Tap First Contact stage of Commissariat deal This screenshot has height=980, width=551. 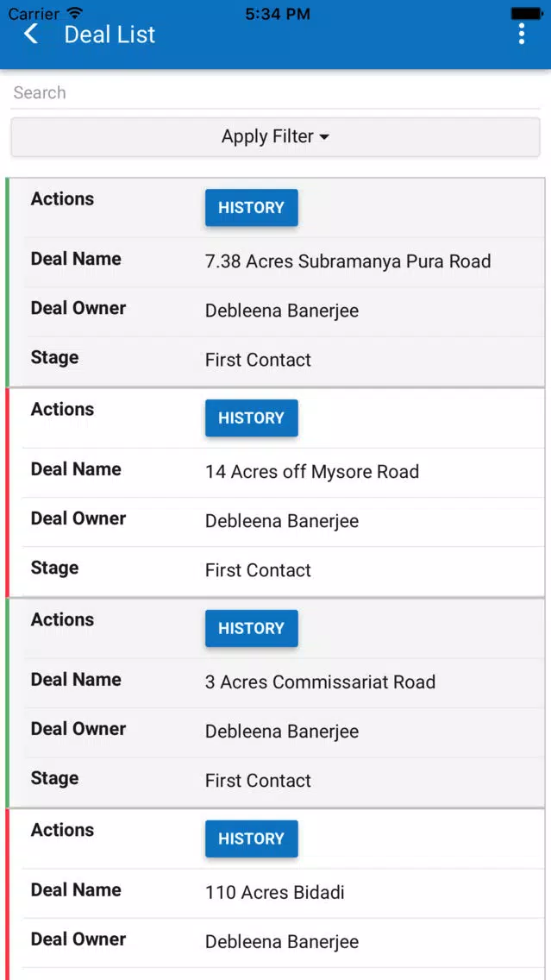pos(258,781)
